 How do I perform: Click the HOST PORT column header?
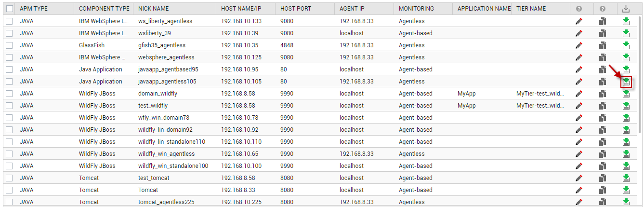295,9
